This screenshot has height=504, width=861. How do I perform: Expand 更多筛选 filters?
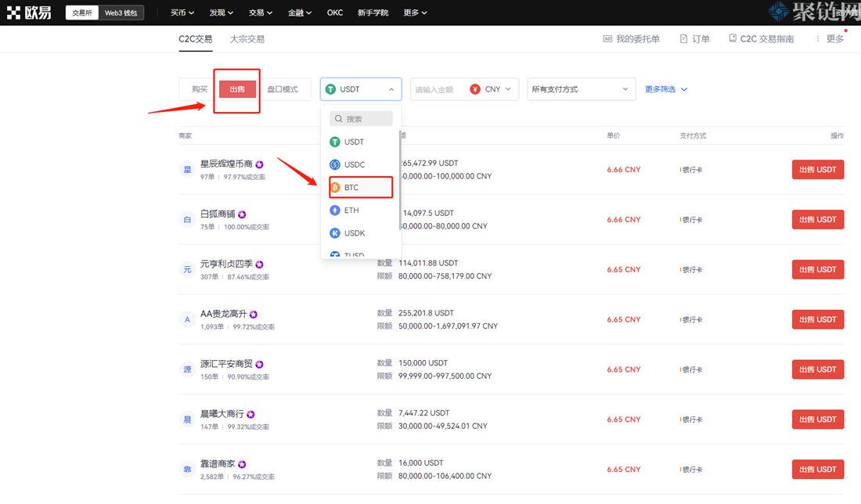point(665,89)
